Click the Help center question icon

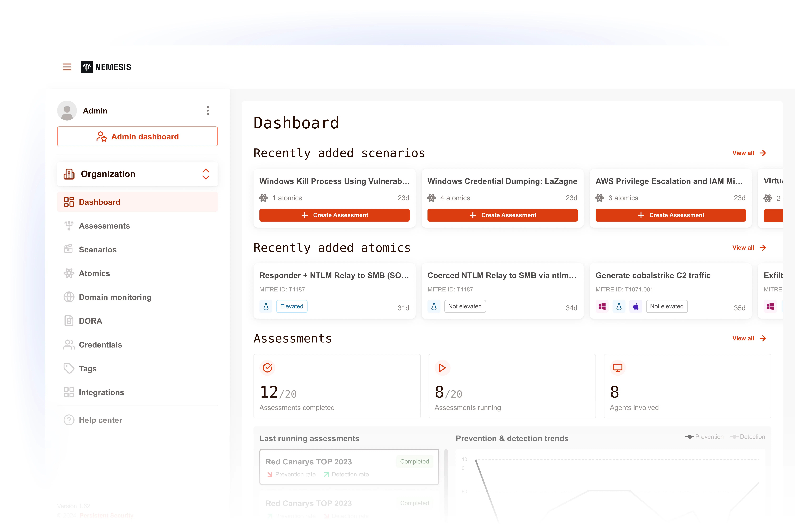[69, 420]
